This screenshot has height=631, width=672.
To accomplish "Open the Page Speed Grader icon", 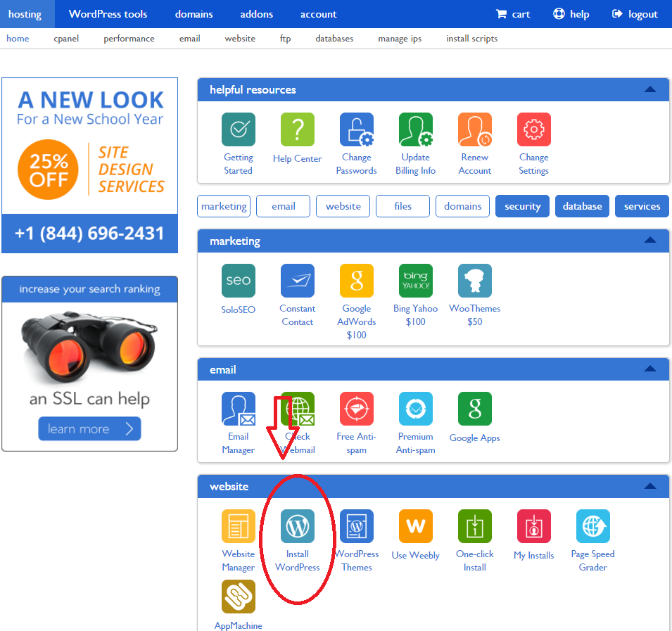I will [x=593, y=526].
